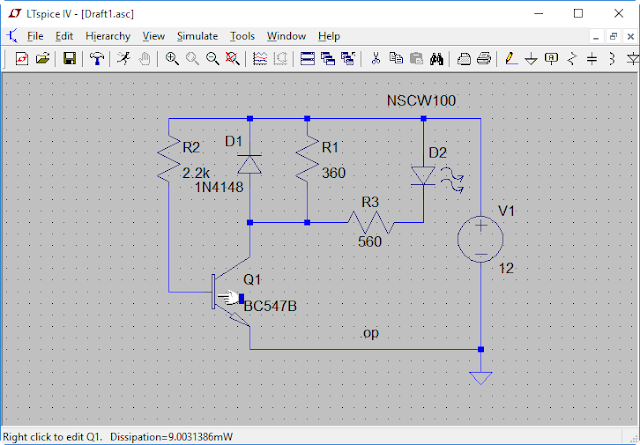The image size is (640, 445).
Task: Open the Simulate menu
Action: 197,36
